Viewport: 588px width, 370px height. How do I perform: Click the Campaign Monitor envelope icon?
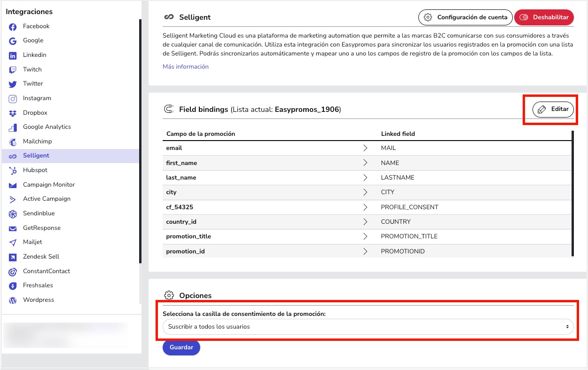(x=13, y=185)
